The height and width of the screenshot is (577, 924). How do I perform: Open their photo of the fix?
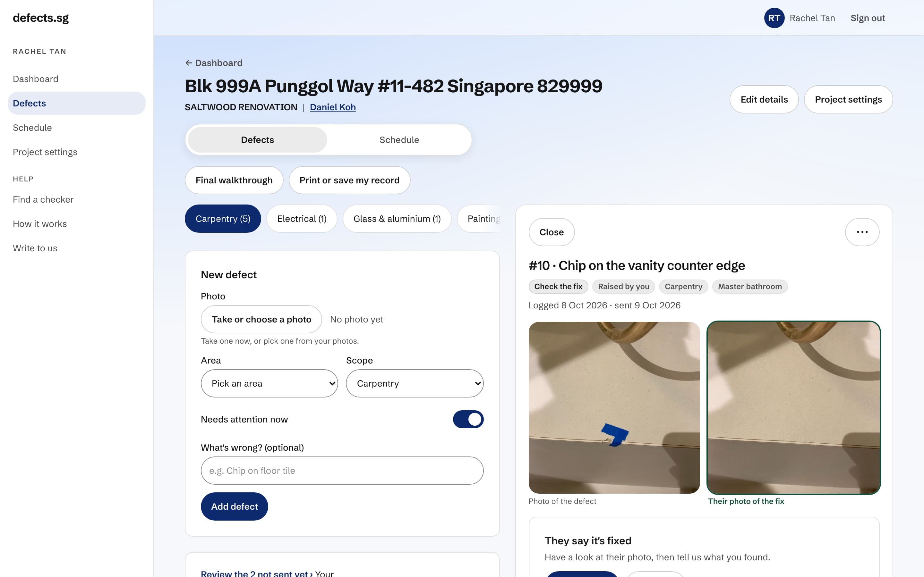793,407
